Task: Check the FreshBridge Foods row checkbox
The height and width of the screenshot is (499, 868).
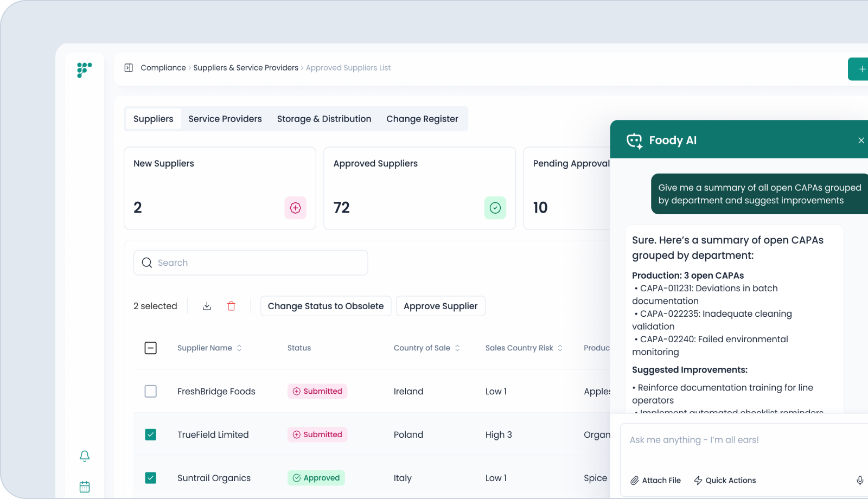Action: pos(151,391)
